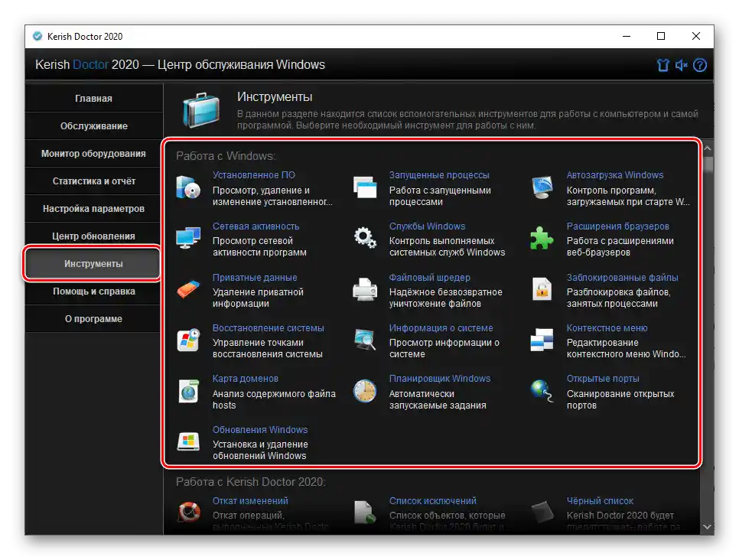Launch the Приватные данные tool link
The height and width of the screenshot is (560, 739).
tap(255, 278)
